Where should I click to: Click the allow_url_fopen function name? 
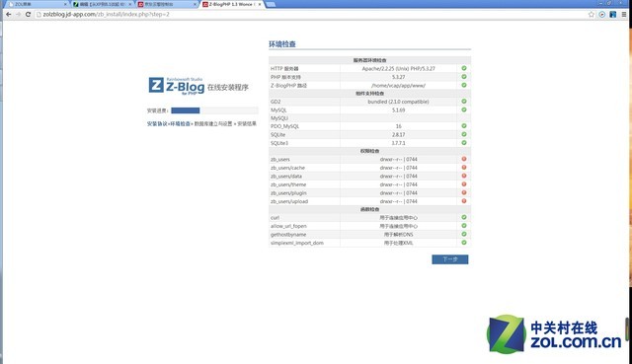pos(288,226)
